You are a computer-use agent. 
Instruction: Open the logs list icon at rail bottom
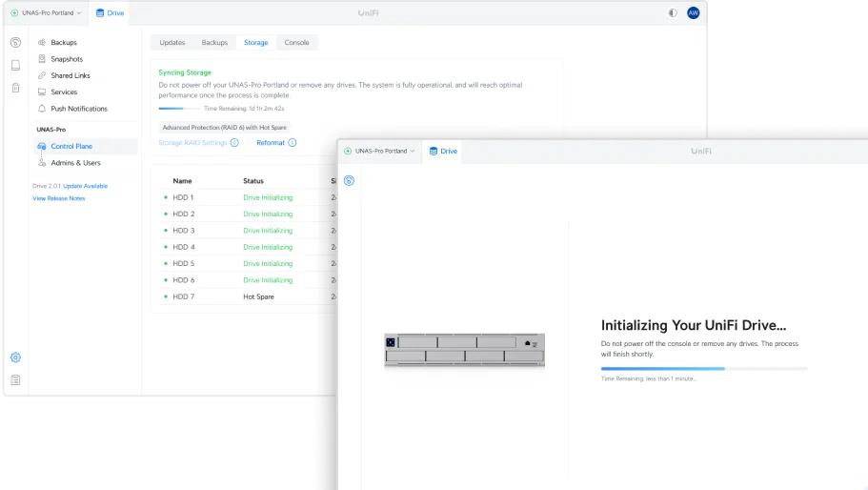click(x=15, y=379)
